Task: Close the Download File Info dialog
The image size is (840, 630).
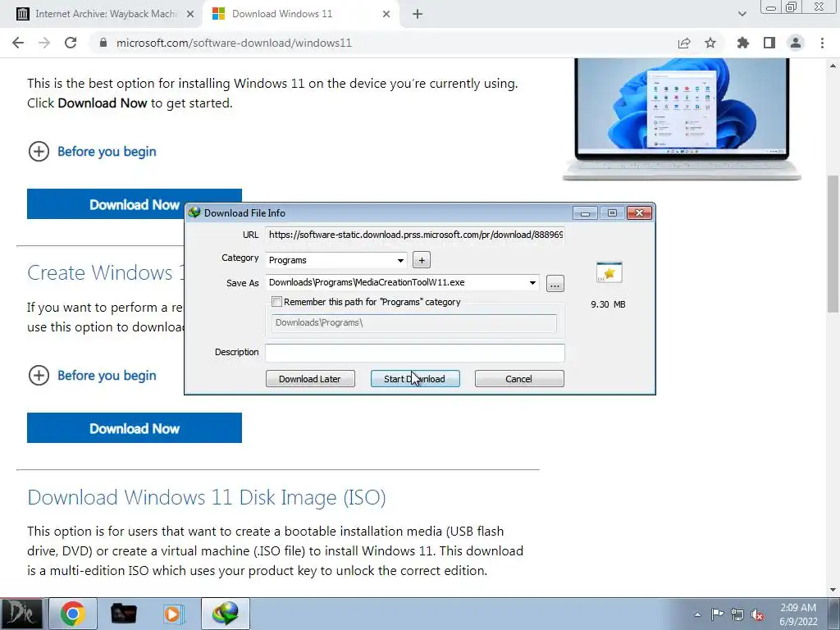Action: 639,213
